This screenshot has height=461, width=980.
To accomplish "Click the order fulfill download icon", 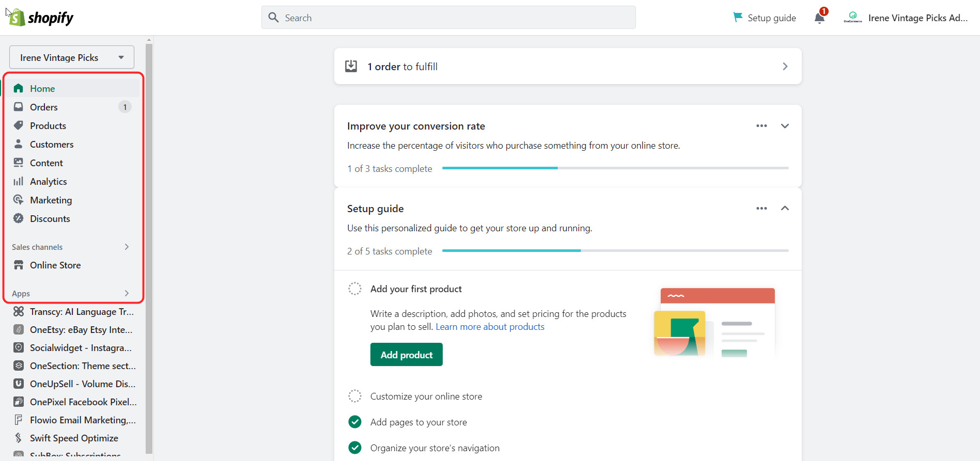I will pyautogui.click(x=351, y=66).
